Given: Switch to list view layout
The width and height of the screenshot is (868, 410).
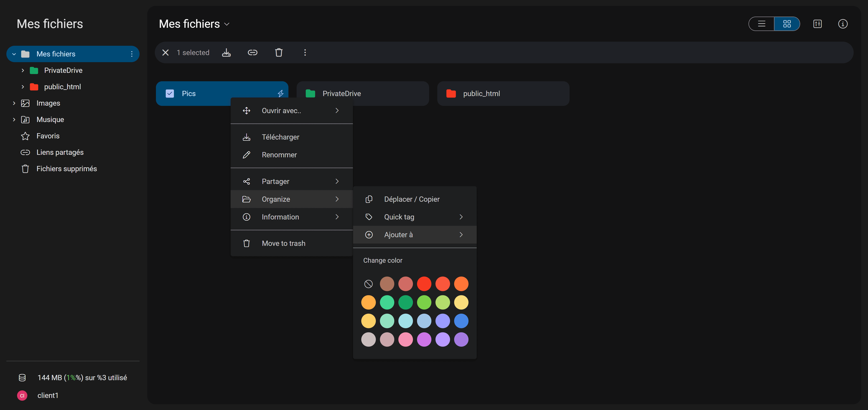Looking at the screenshot, I should point(761,24).
